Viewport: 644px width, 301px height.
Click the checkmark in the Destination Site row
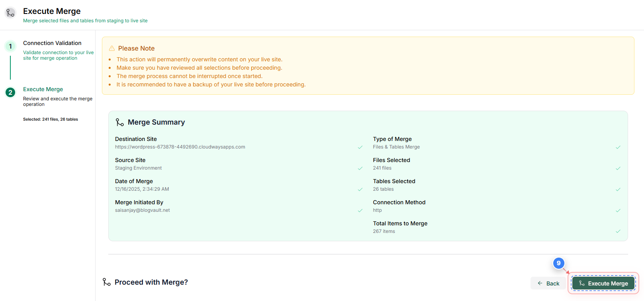(360, 147)
